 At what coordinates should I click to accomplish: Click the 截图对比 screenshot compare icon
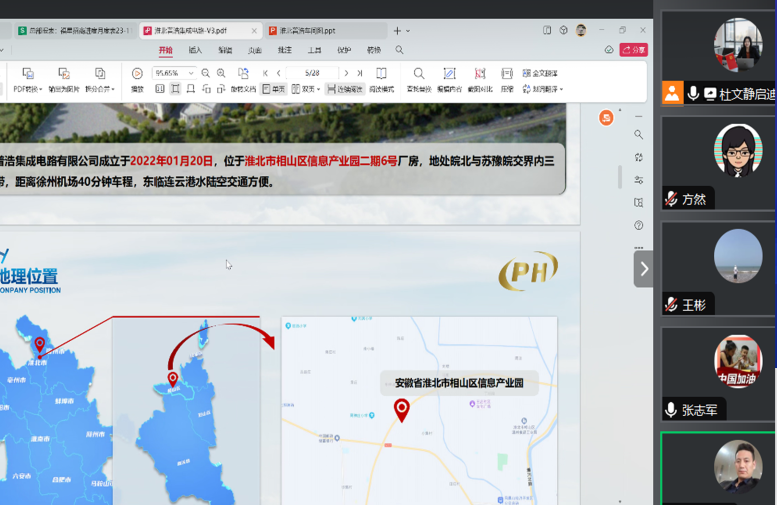pos(480,73)
